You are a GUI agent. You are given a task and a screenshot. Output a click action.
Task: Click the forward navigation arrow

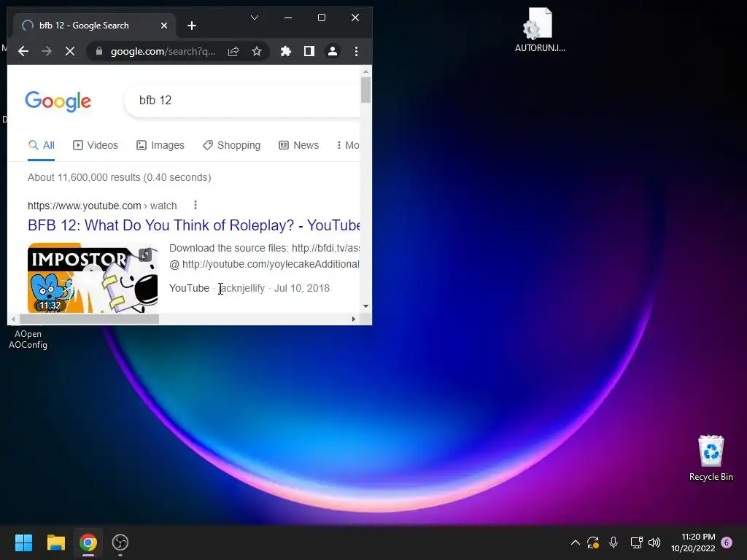click(46, 51)
